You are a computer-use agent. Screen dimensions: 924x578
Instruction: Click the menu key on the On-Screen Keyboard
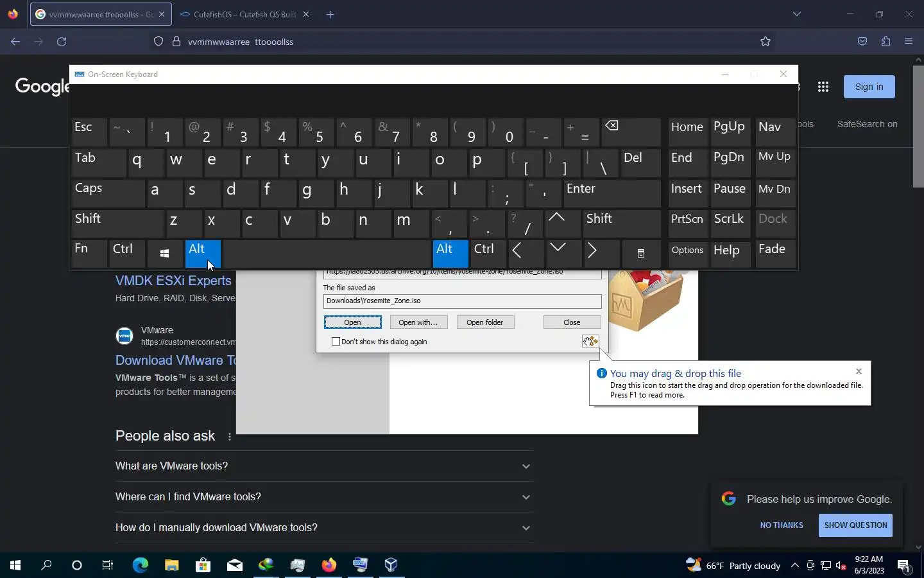(x=640, y=254)
